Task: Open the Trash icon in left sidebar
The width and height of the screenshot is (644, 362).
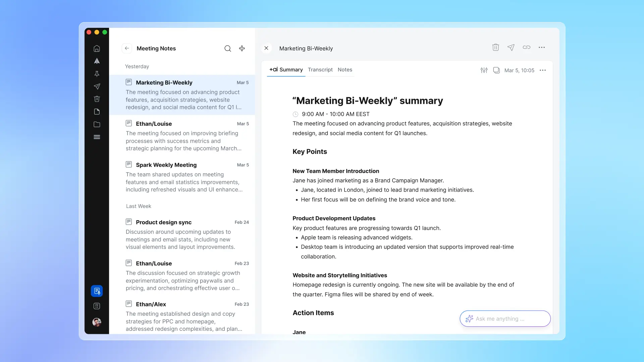Action: [x=97, y=99]
